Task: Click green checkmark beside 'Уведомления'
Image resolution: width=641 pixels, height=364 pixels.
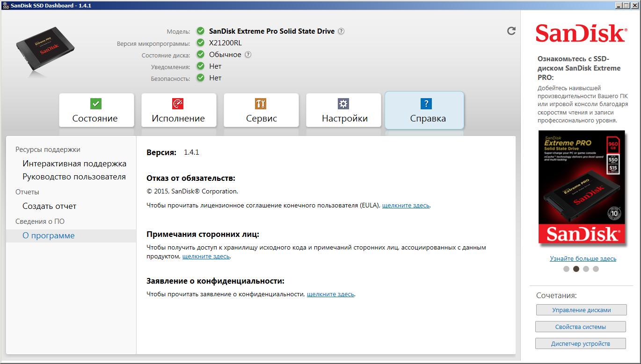Action: tap(201, 66)
